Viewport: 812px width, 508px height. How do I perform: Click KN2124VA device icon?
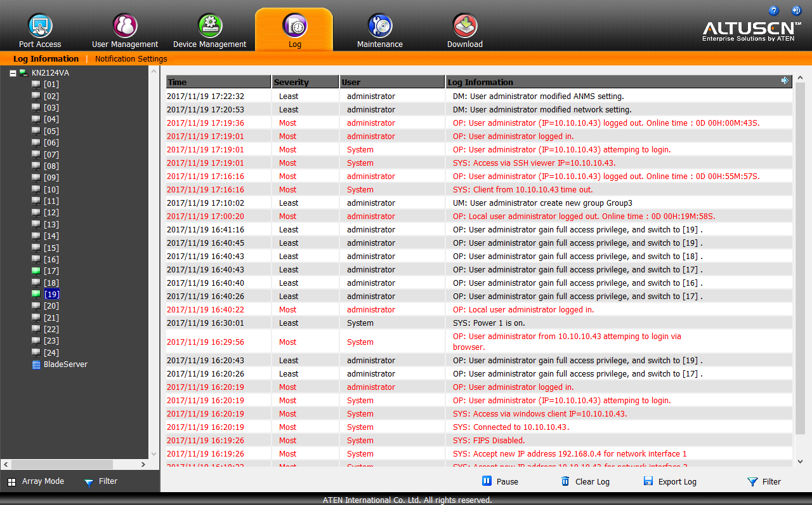[23, 73]
